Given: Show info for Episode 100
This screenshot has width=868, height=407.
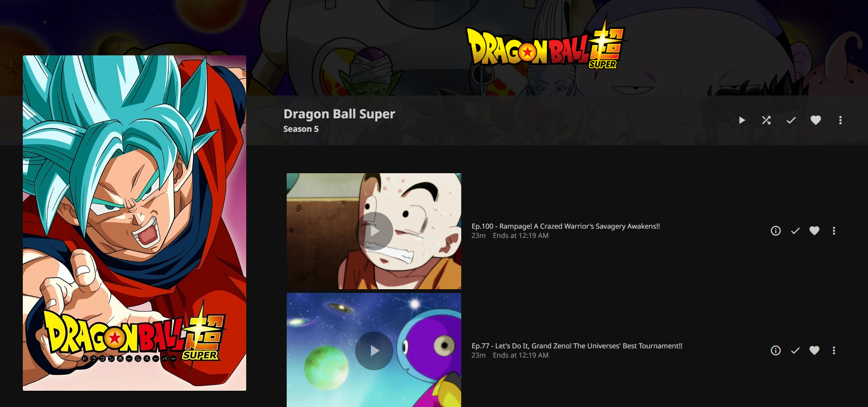Looking at the screenshot, I should coord(775,231).
